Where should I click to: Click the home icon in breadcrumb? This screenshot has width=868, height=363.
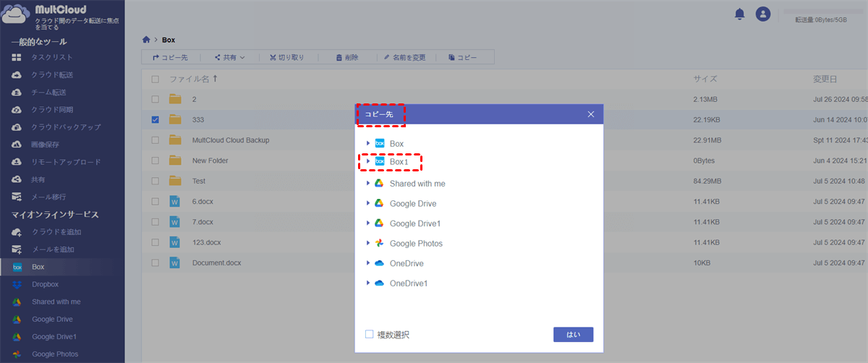click(x=146, y=40)
